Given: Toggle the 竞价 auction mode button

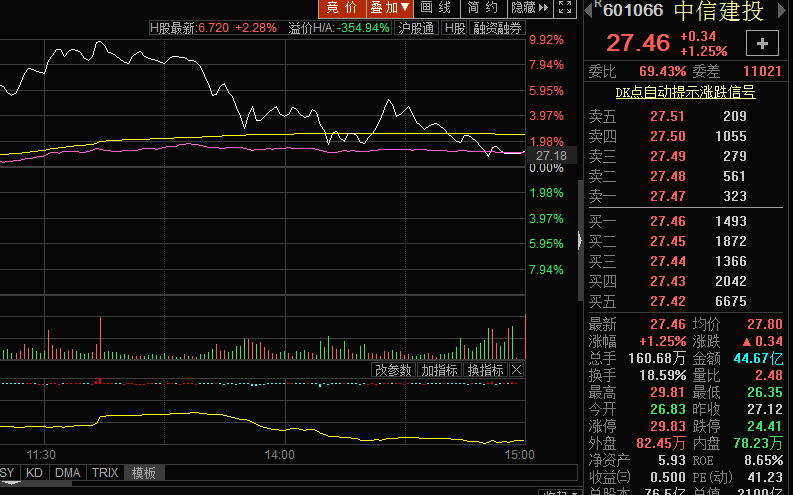Looking at the screenshot, I should pos(342,8).
